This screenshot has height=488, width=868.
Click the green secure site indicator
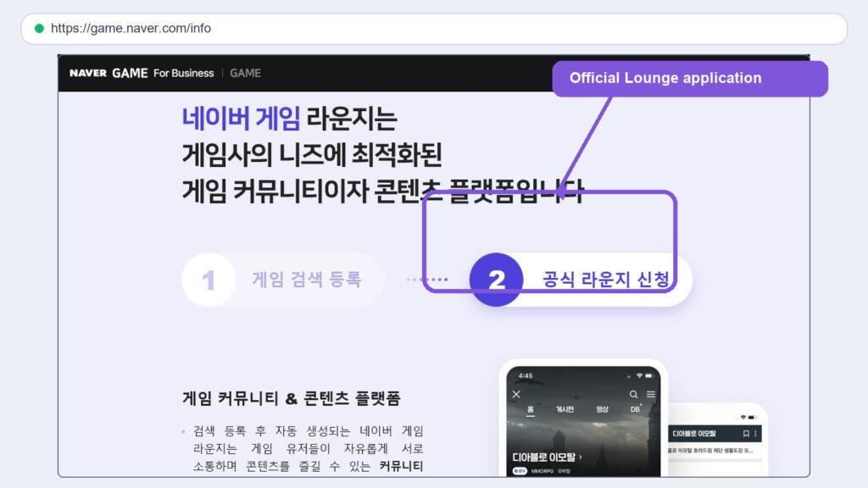39,28
